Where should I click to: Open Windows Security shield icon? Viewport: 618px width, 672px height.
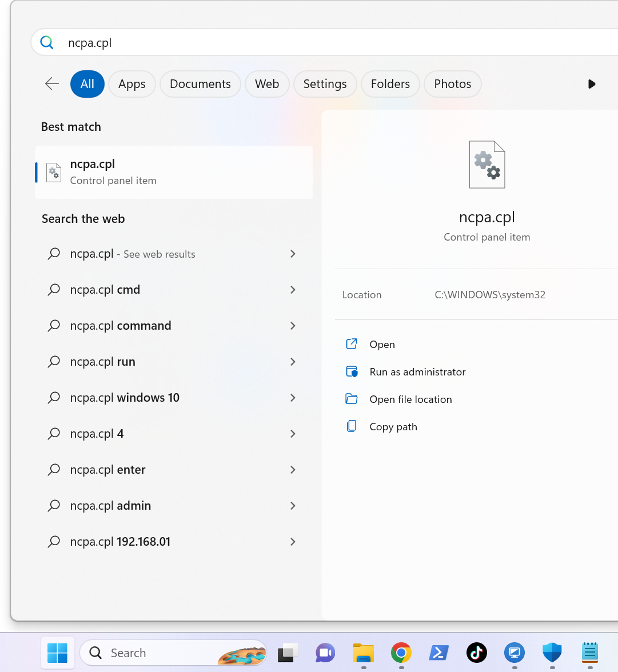pos(552,652)
